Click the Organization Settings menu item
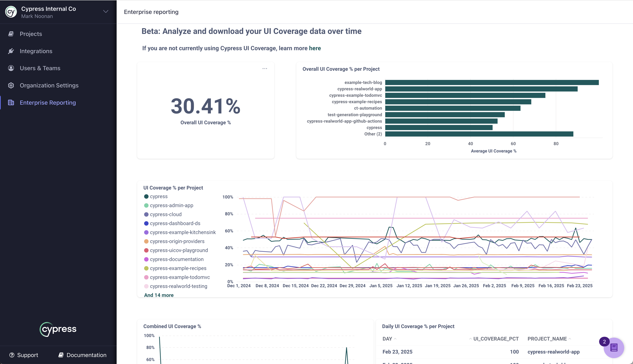 coord(49,85)
